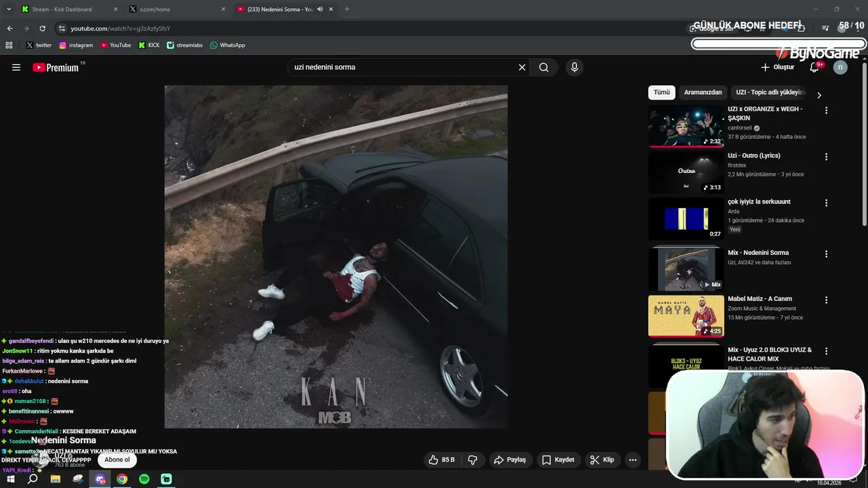Start voice search with microphone
The width and height of the screenshot is (868, 488).
[x=574, y=67]
